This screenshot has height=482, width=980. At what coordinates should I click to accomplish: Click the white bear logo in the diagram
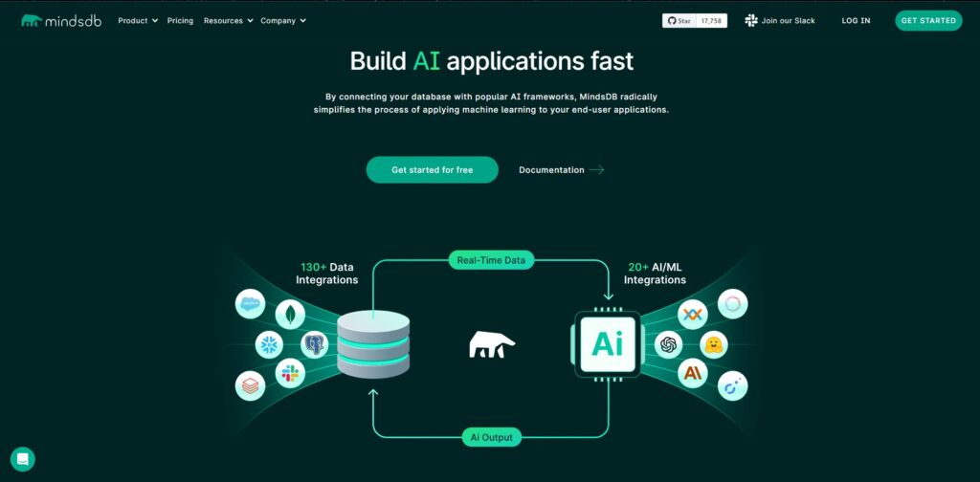(492, 344)
